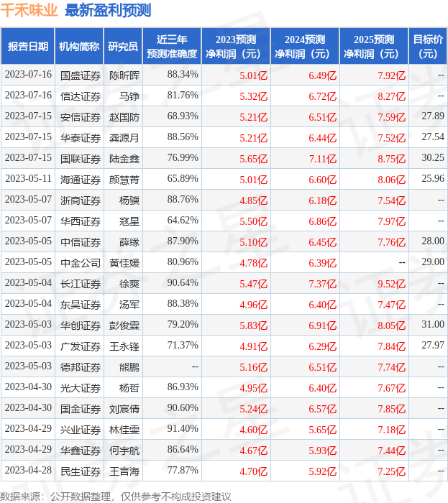448x503 pixels.
Task: Click the 研究员 column header
Action: (123, 46)
